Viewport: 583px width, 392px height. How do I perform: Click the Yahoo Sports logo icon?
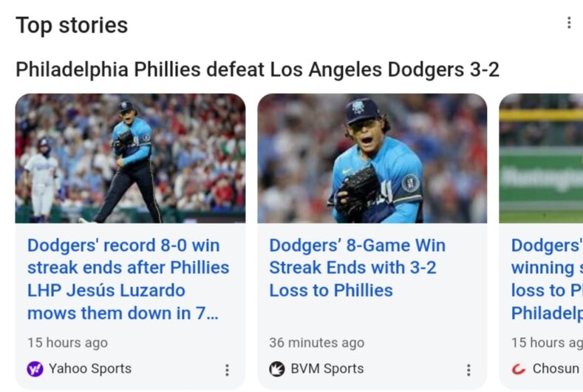(x=35, y=369)
